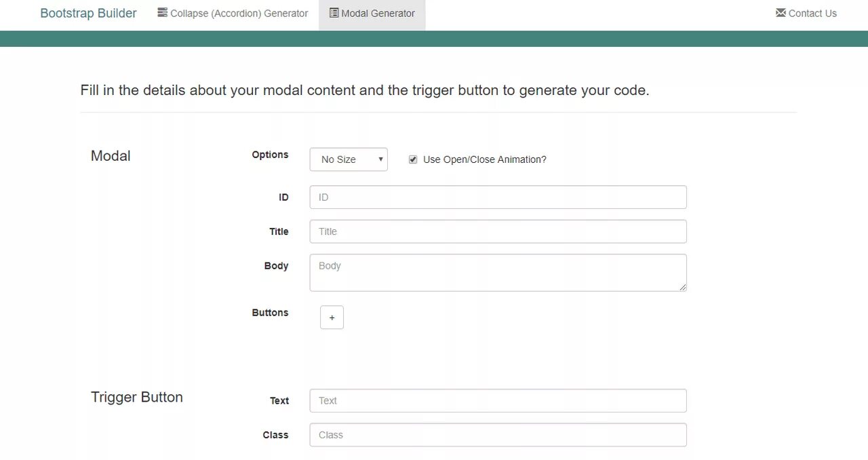Open the Contact Us link
This screenshot has height=460, width=868.
pos(812,14)
